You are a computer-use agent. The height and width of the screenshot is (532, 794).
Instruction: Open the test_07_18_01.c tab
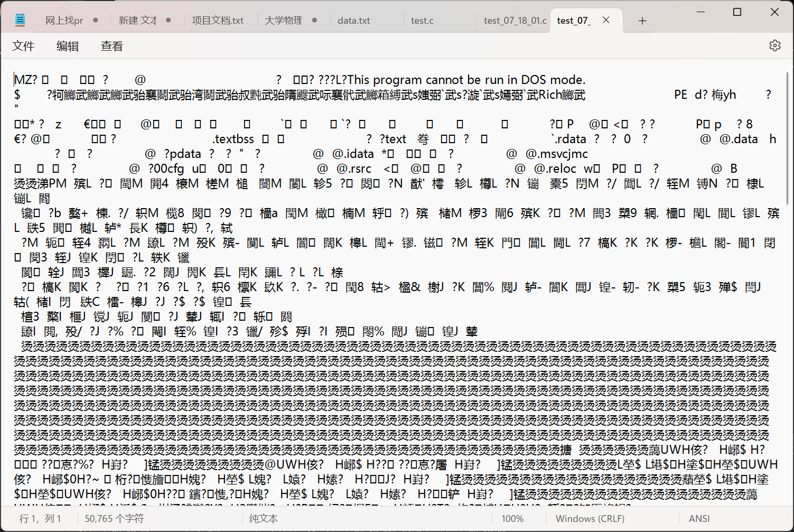click(515, 21)
